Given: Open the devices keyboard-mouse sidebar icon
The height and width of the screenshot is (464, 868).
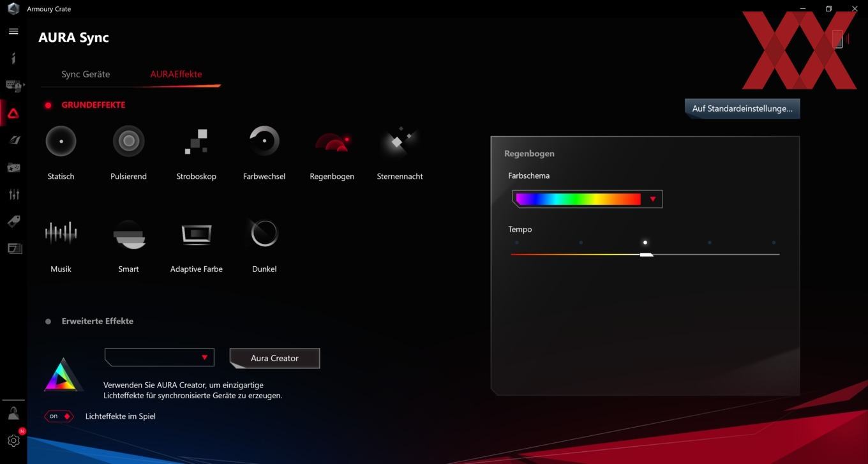Looking at the screenshot, I should tap(14, 86).
